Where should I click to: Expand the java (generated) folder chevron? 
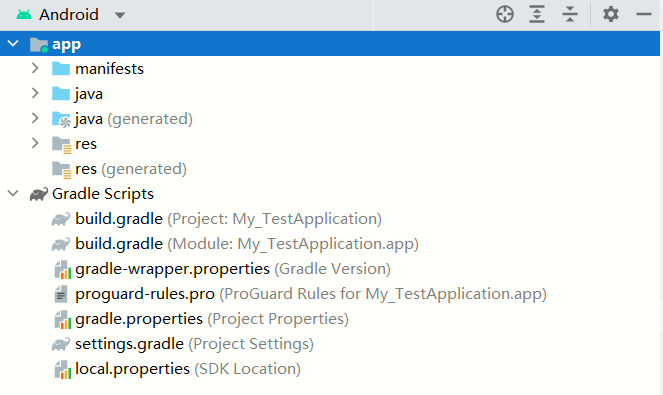tap(35, 118)
